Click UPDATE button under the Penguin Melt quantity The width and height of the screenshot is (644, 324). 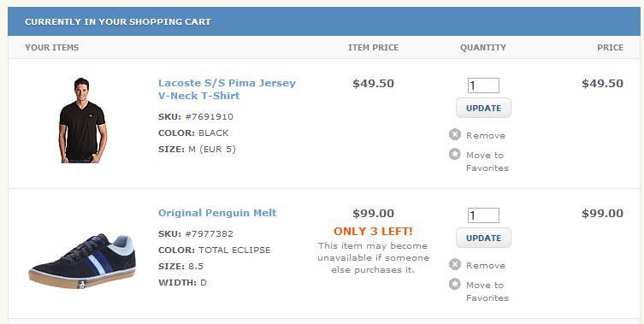click(483, 238)
